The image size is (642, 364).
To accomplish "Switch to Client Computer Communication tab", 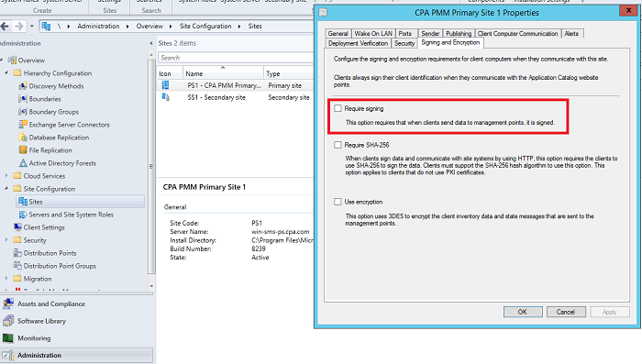I will [x=517, y=34].
